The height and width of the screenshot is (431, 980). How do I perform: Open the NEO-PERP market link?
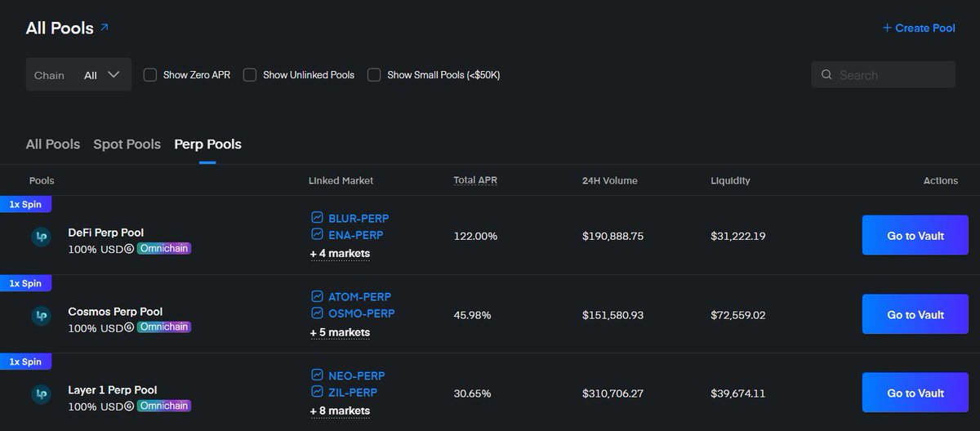[357, 375]
